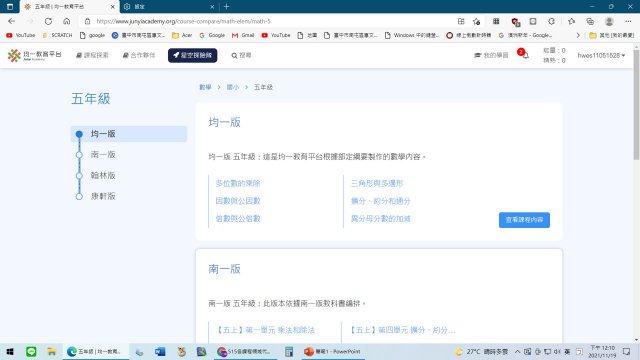
Task: Switch to the PowerPoint taskbar window
Action: (x=333, y=351)
